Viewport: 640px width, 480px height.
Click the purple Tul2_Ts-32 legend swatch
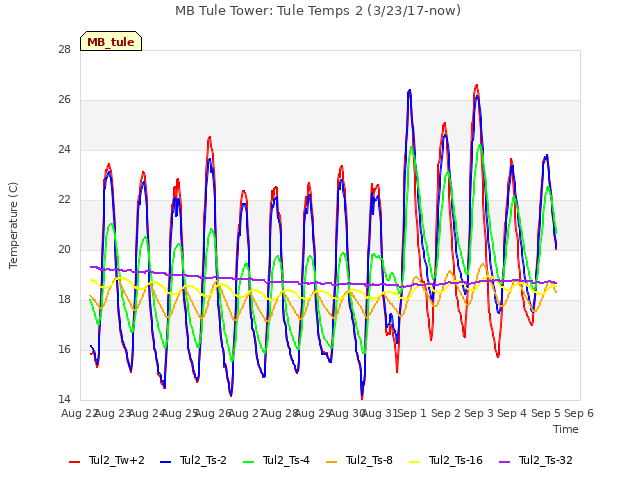pos(504,461)
